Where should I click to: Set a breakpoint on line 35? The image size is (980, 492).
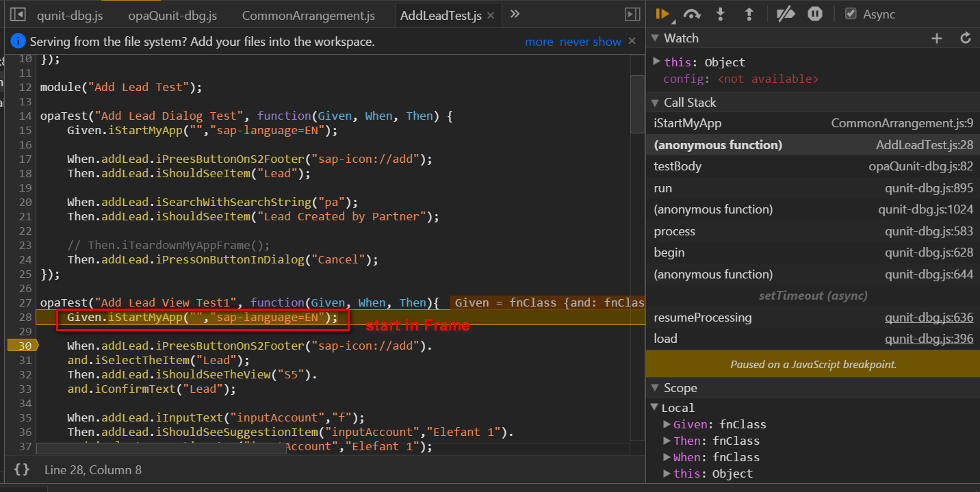pyautogui.click(x=25, y=417)
